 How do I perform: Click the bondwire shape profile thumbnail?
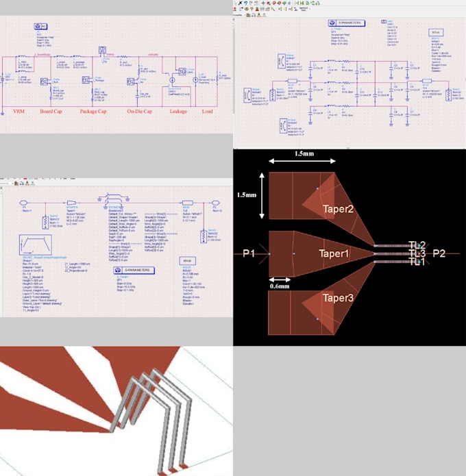(36, 245)
